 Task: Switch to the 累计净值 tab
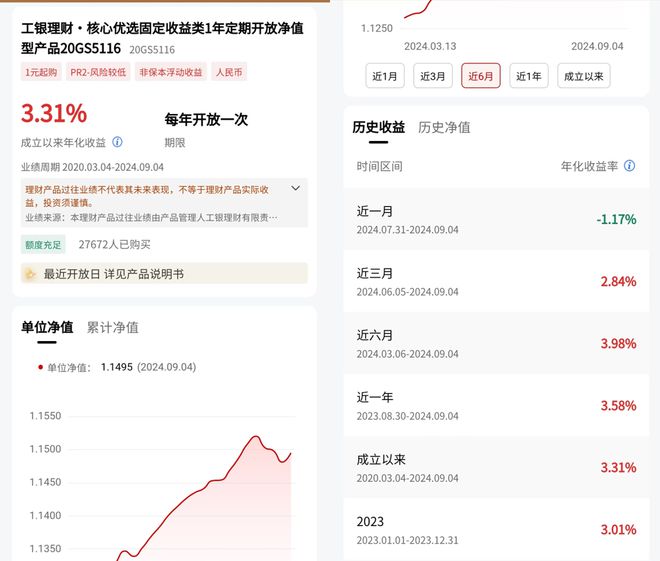(x=113, y=327)
